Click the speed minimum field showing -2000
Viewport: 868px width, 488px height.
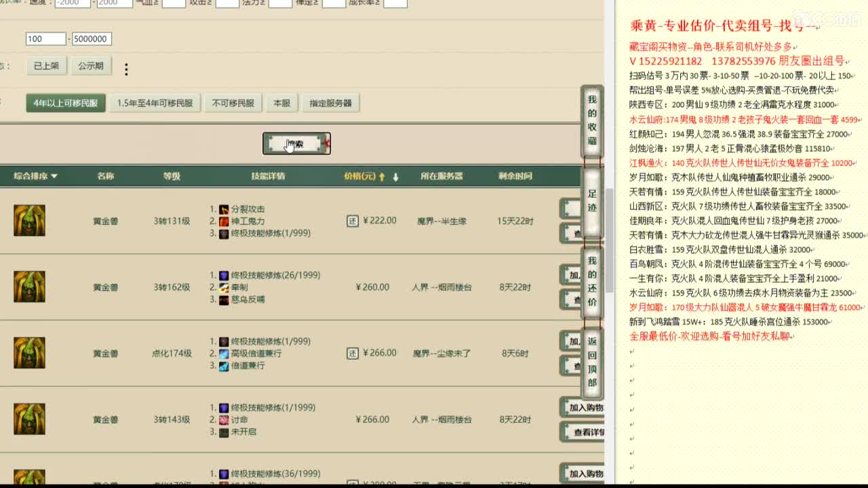tap(73, 3)
